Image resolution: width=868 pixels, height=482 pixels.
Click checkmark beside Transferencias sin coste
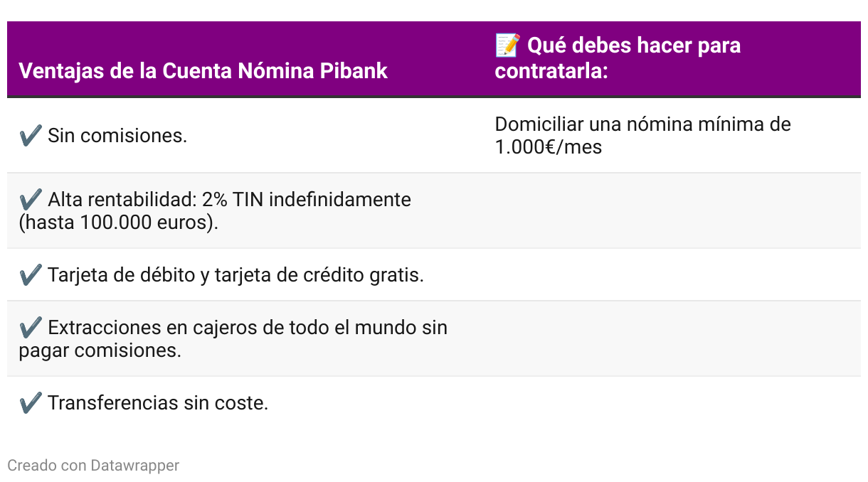click(x=31, y=403)
